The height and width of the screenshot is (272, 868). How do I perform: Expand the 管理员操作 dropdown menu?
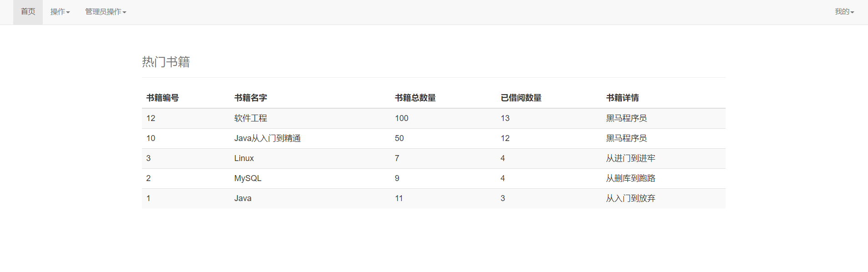click(106, 12)
